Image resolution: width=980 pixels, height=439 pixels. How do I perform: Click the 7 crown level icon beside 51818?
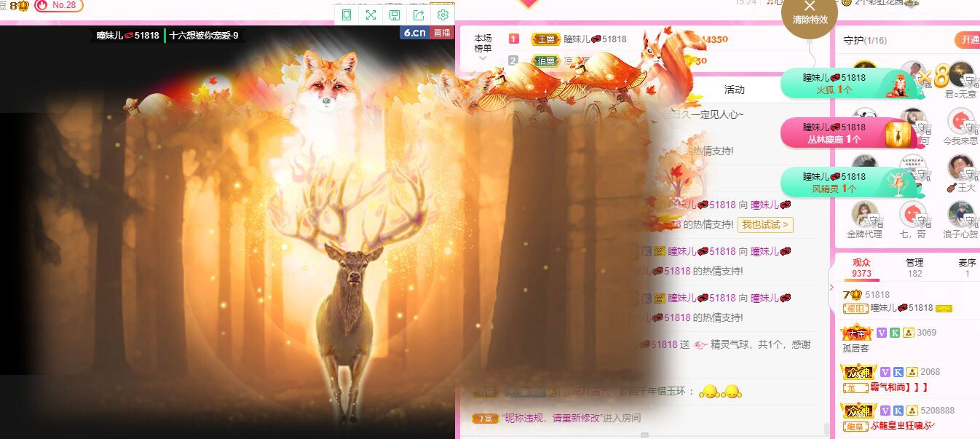(853, 294)
